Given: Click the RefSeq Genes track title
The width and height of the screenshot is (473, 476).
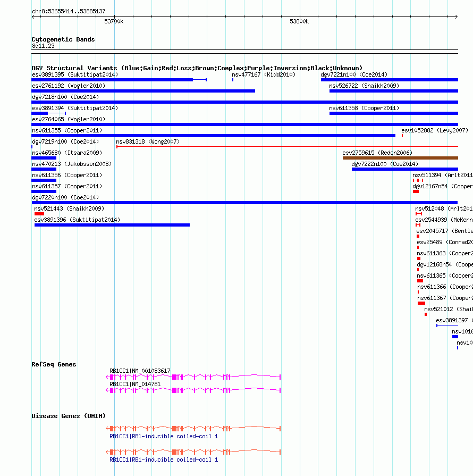Looking at the screenshot, I should click(54, 364).
